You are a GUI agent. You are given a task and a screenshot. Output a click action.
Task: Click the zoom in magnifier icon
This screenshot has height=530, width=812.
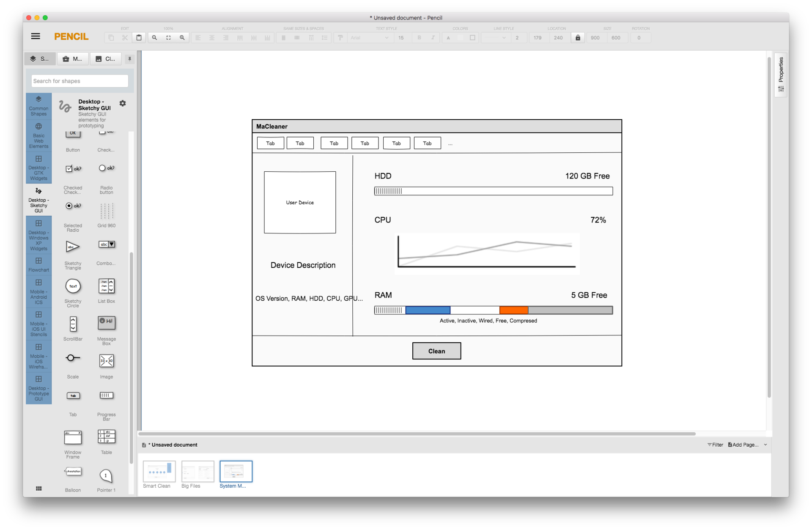(182, 38)
